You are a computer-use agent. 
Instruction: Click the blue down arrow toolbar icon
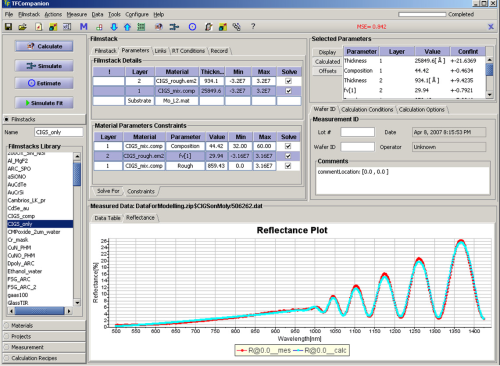114,27
